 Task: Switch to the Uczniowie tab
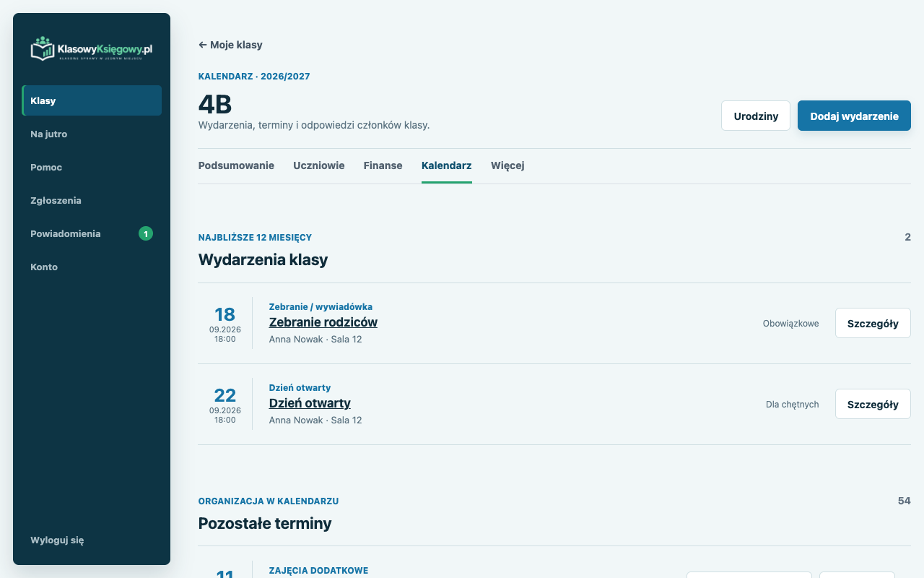pos(319,165)
